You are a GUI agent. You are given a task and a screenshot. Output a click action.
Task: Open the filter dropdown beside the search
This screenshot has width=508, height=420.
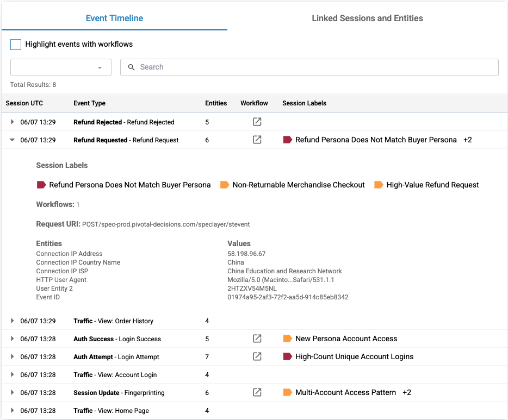pyautogui.click(x=61, y=67)
